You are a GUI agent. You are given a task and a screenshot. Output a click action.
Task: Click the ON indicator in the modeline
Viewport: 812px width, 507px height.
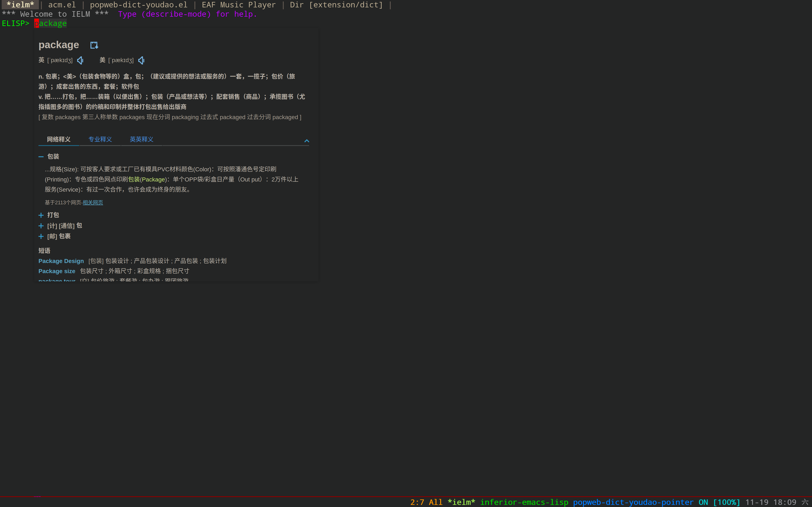coord(704,502)
